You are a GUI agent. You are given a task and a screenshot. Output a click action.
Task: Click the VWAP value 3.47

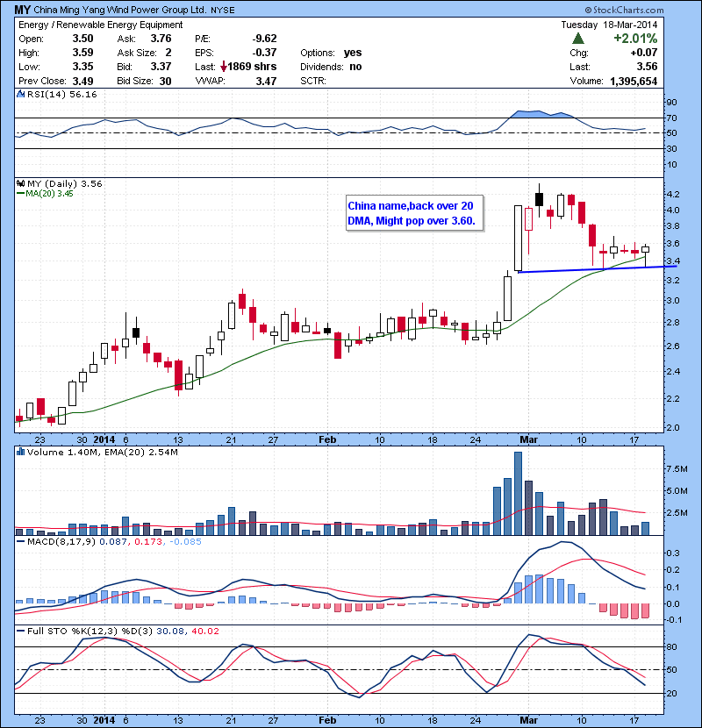(x=266, y=82)
